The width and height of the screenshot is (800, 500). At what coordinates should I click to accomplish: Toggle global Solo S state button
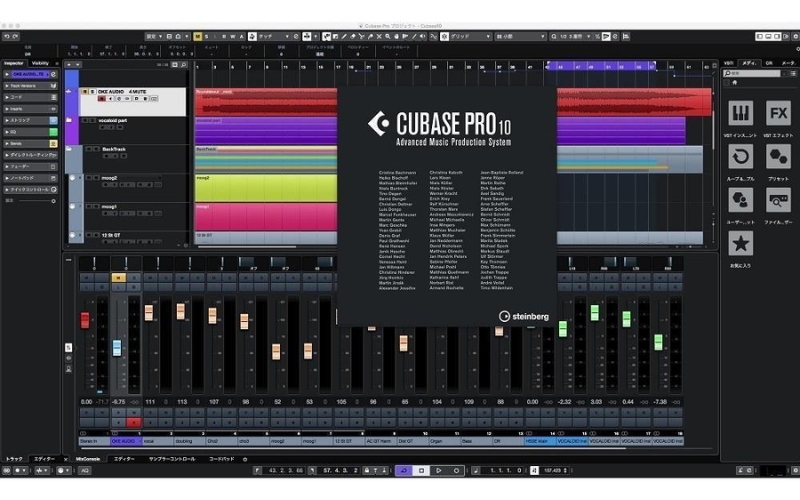[206, 36]
